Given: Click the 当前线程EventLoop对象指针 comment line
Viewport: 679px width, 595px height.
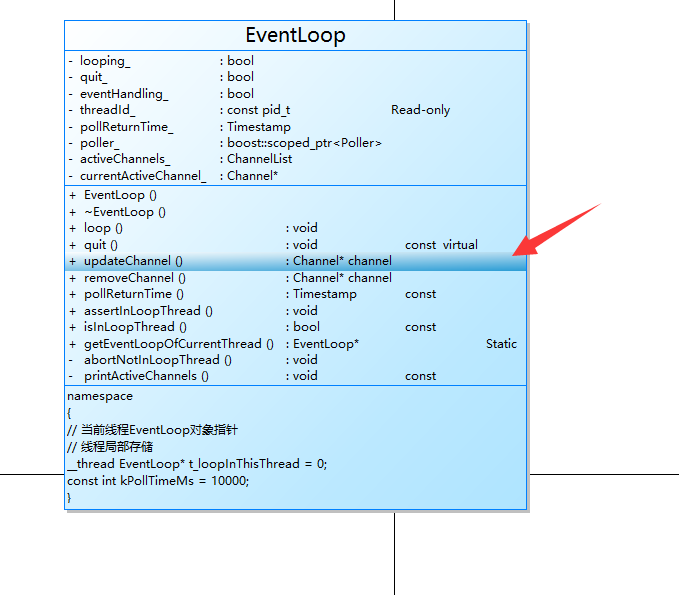Looking at the screenshot, I should click(152, 430).
